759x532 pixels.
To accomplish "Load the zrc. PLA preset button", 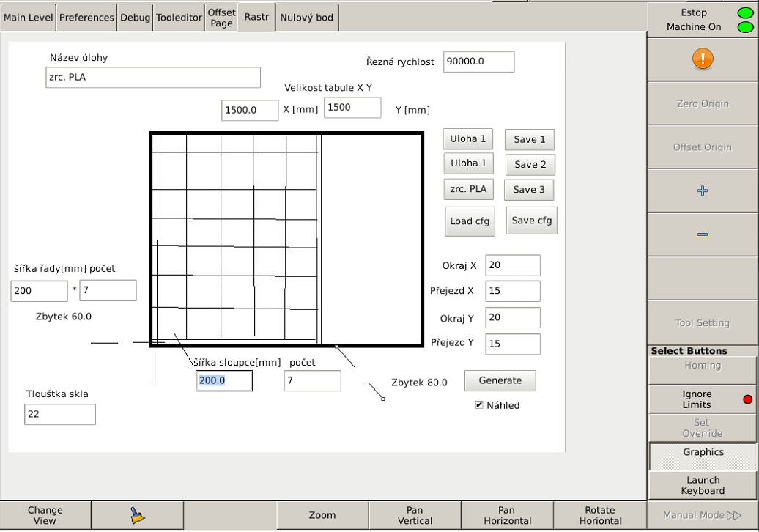I will pyautogui.click(x=468, y=189).
